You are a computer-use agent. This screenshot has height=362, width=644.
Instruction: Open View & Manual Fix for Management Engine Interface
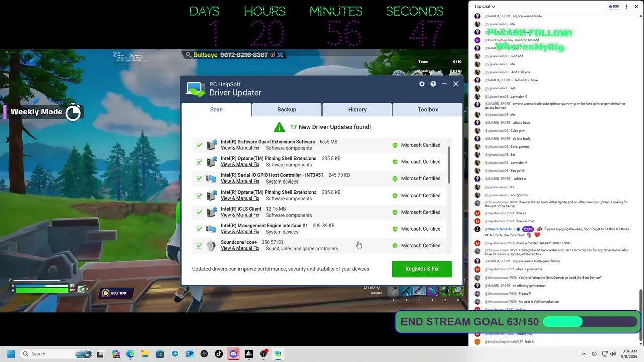(x=240, y=232)
